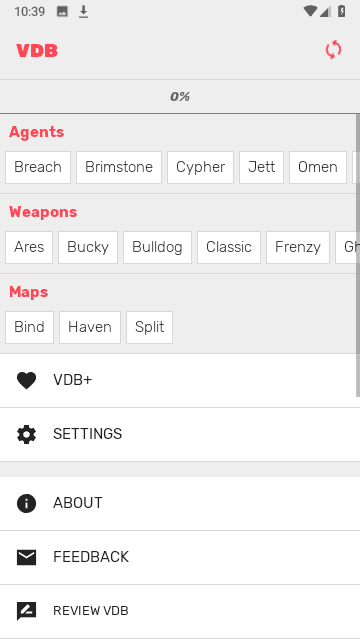Viewport: 360px width, 640px height.
Task: Tap the image notification icon in status bar
Action: [x=62, y=12]
